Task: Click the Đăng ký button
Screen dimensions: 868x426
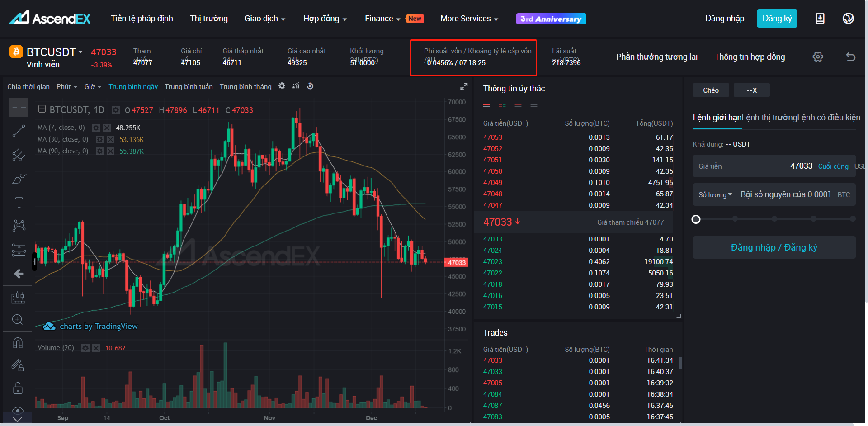Action: click(x=777, y=19)
